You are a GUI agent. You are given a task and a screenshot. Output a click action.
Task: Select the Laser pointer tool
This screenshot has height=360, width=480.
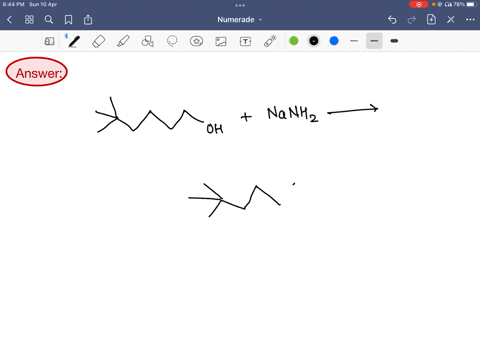(x=270, y=41)
